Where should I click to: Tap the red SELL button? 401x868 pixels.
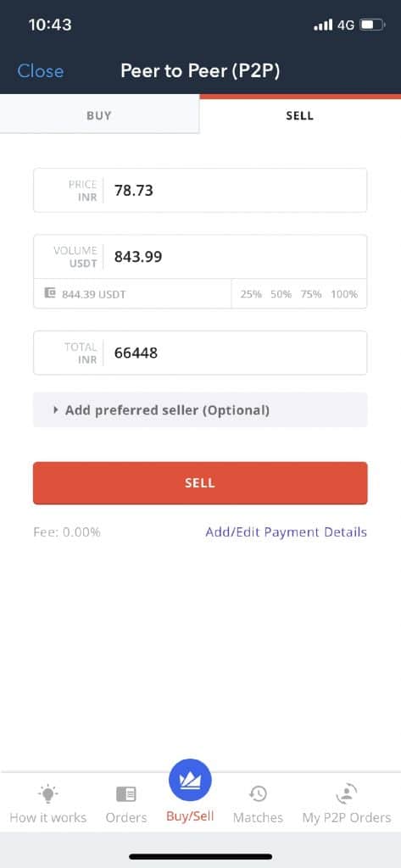tap(200, 482)
